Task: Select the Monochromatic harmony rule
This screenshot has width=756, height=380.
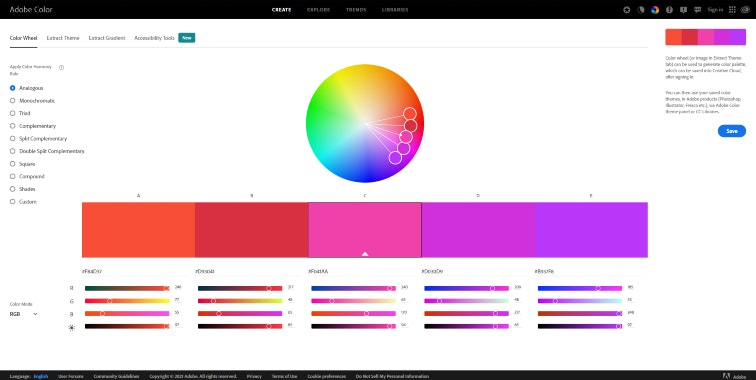Action: click(x=32, y=101)
